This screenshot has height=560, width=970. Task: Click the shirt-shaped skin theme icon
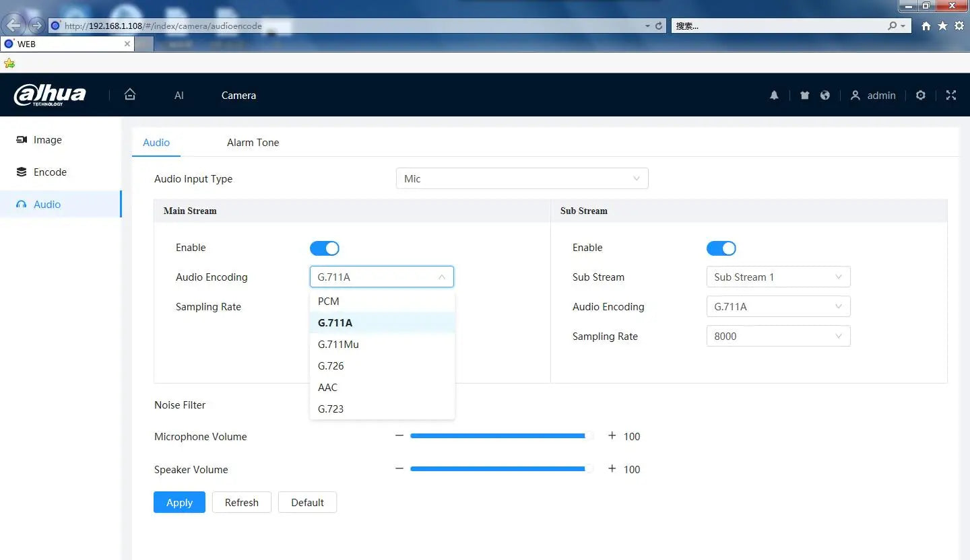point(804,96)
